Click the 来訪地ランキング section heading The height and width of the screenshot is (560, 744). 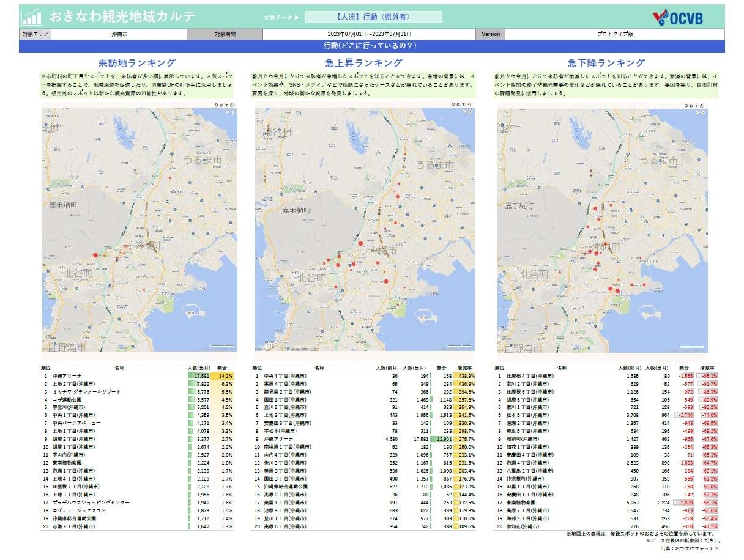coord(137,63)
